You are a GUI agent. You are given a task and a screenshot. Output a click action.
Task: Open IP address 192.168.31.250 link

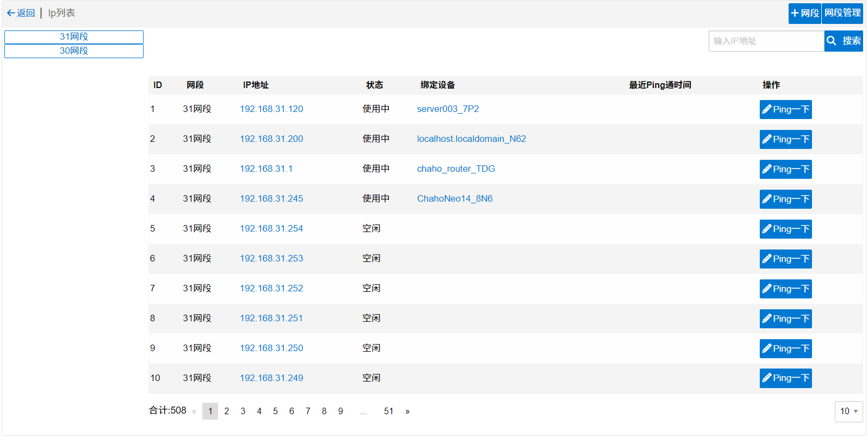tap(271, 348)
